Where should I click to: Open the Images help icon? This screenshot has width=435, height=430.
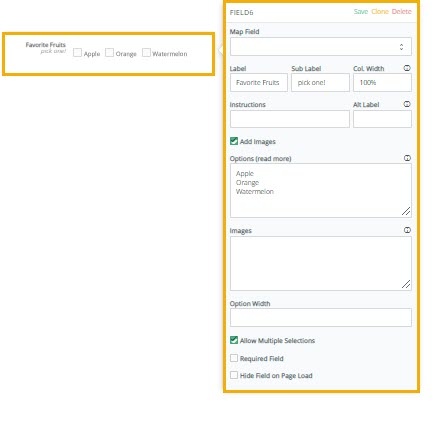407,230
